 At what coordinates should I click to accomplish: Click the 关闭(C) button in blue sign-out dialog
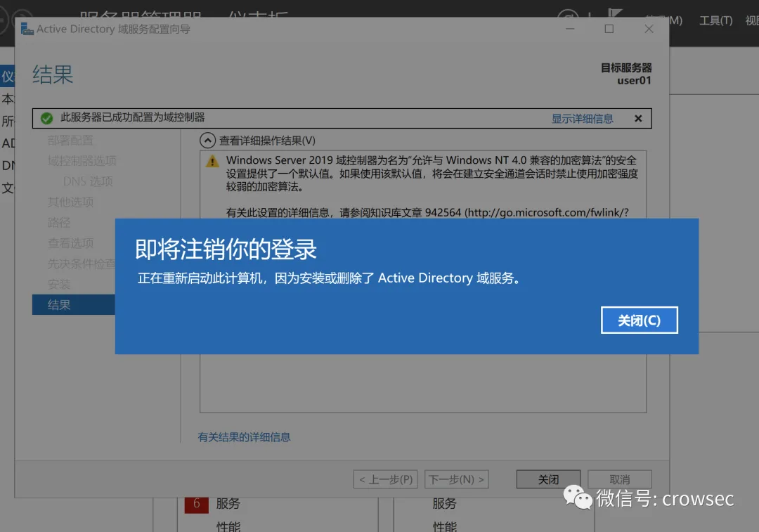639,320
